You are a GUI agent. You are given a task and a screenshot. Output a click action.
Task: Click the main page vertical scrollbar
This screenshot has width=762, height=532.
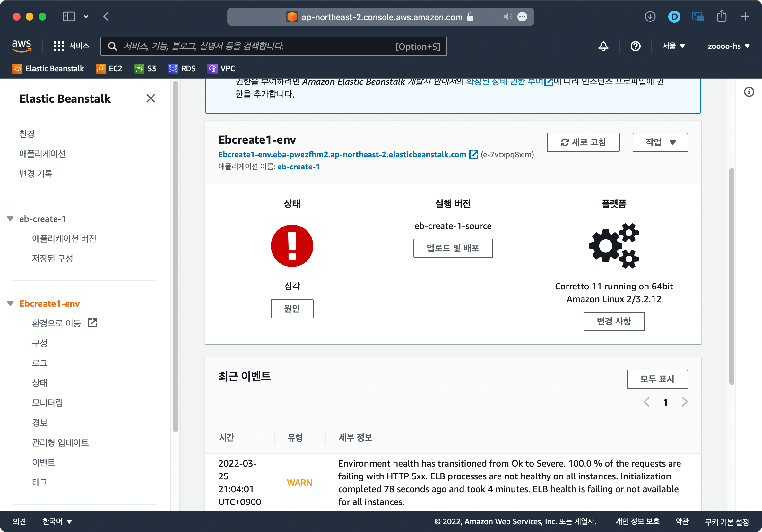tap(731, 277)
